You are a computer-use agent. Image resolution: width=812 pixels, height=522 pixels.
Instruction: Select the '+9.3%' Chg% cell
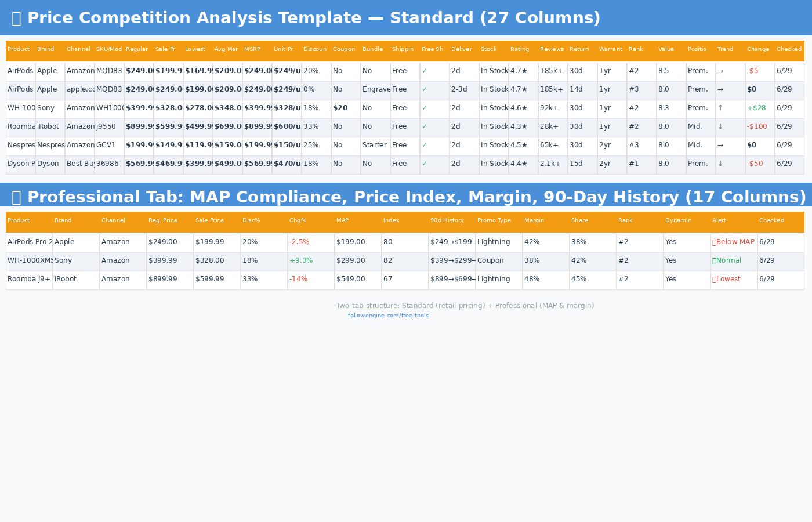click(311, 261)
